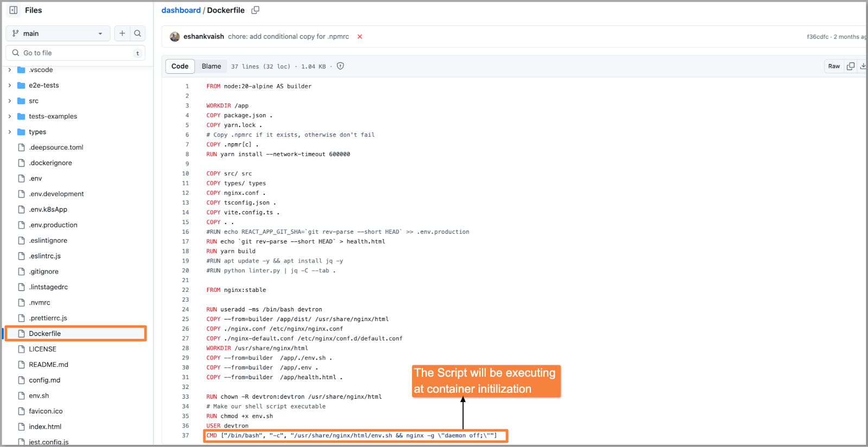This screenshot has height=447, width=868.
Task: Focus the Go to file field
Action: coord(75,53)
